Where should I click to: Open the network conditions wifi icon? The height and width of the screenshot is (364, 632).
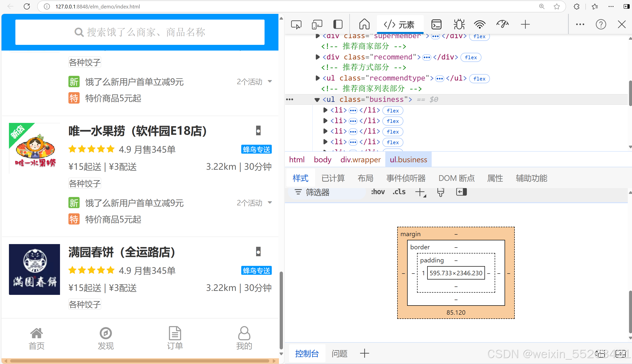click(x=480, y=24)
